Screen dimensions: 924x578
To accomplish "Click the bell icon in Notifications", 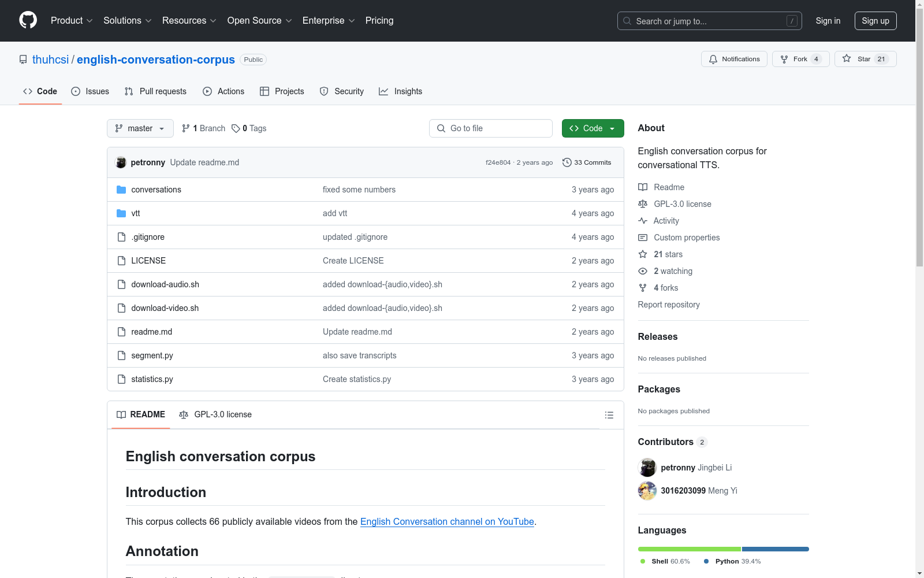I will pyautogui.click(x=713, y=59).
